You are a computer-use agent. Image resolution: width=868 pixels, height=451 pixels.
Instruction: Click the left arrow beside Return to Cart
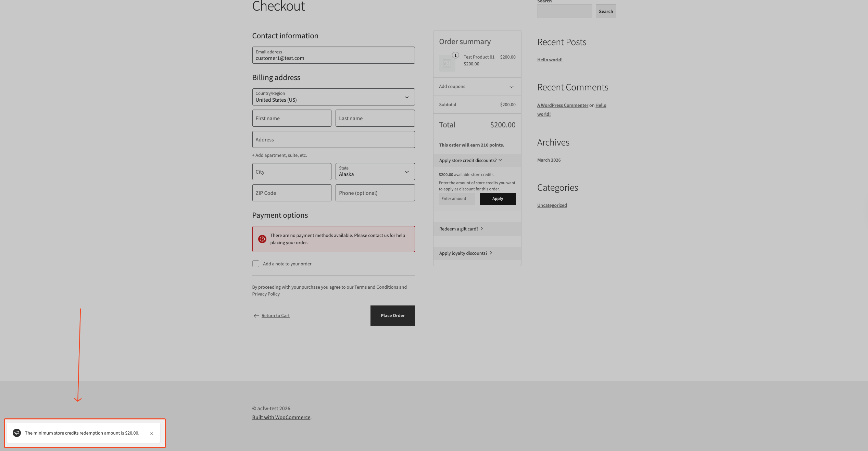[256, 316]
